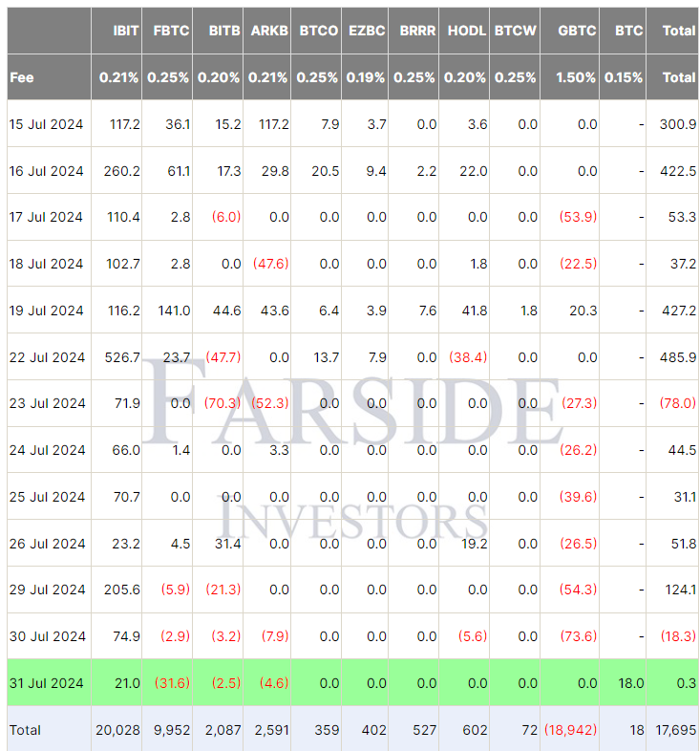The height and width of the screenshot is (751, 700).
Task: Select IBIT value 526.7 on 22 Jul
Action: 122,357
